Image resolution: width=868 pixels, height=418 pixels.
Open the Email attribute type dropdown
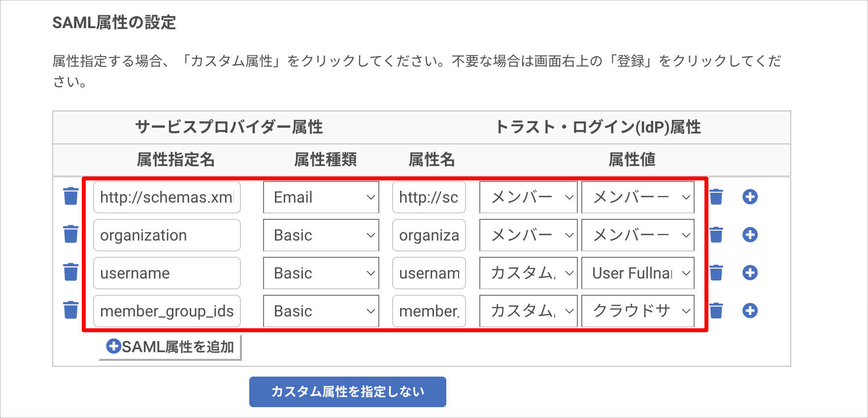pyautogui.click(x=321, y=197)
